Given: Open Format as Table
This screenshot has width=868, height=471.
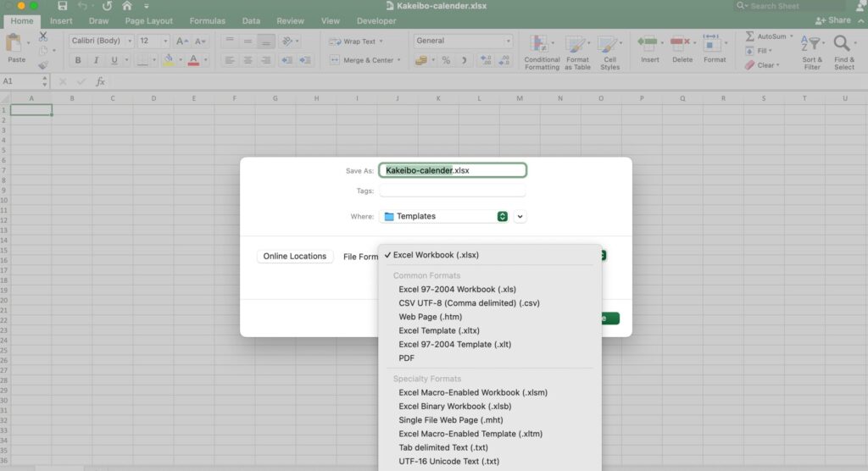Looking at the screenshot, I should coord(577,52).
